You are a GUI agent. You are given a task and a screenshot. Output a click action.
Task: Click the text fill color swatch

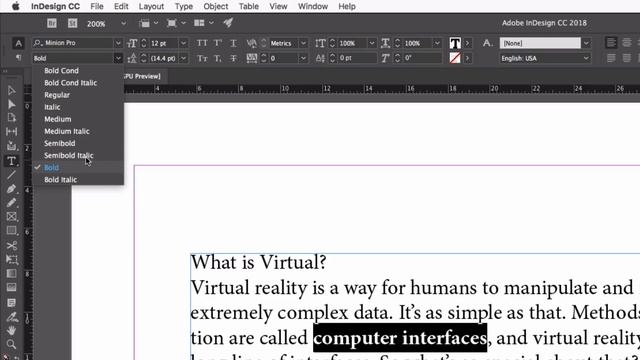point(455,43)
